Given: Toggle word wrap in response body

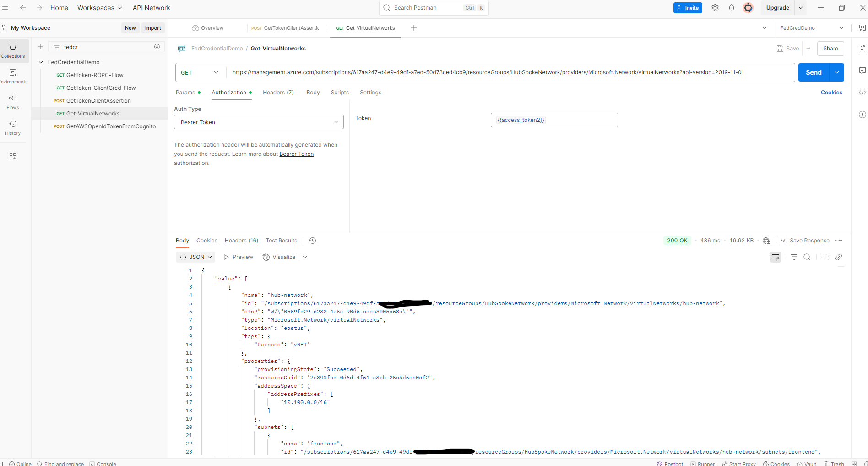Looking at the screenshot, I should 776,257.
